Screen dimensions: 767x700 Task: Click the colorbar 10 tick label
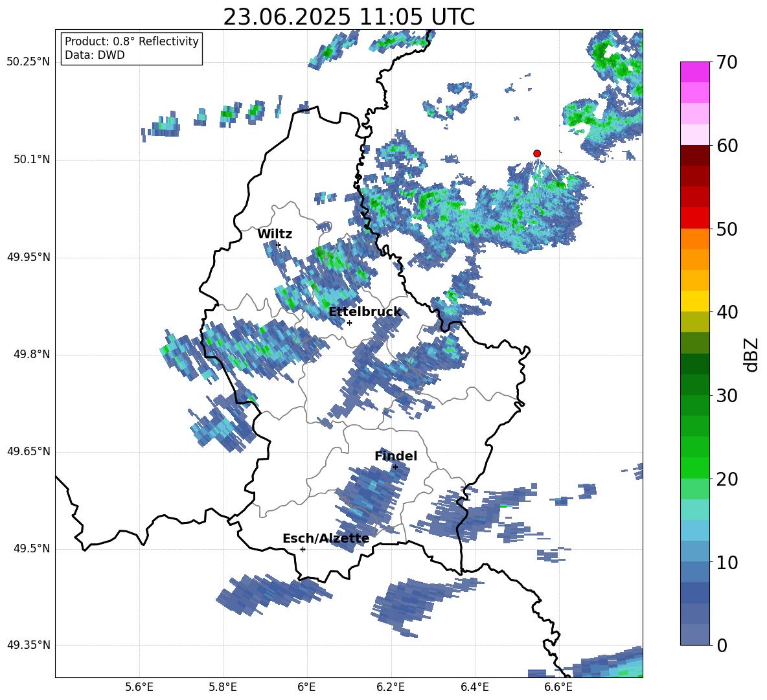[727, 563]
